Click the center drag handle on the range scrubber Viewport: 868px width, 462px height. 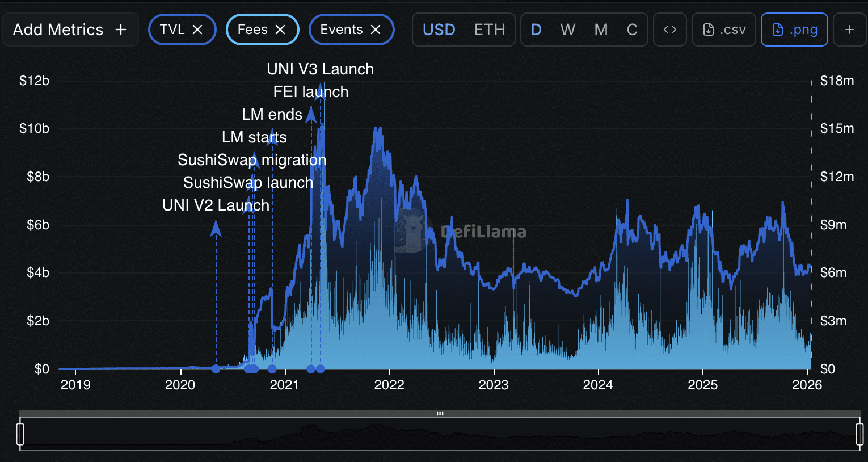click(x=440, y=414)
